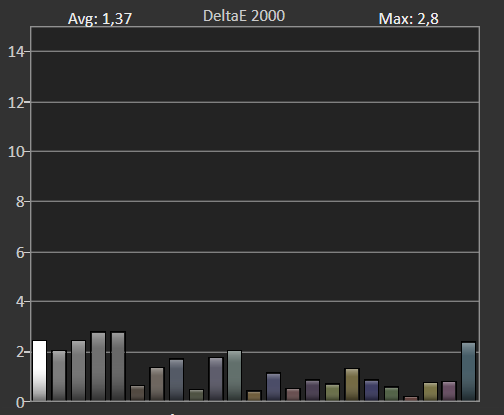Select the small orange-brown bar
The width and height of the screenshot is (504, 415).
click(254, 396)
